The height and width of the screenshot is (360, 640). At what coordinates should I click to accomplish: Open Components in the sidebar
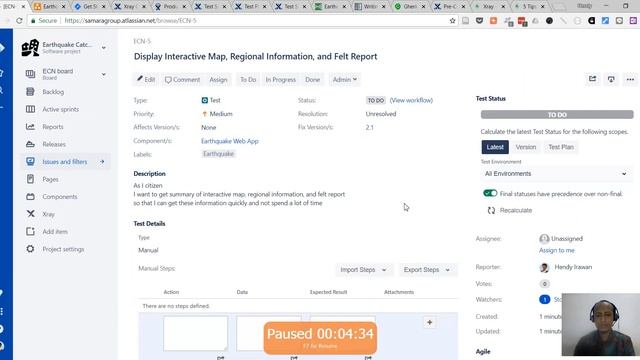pyautogui.click(x=60, y=197)
